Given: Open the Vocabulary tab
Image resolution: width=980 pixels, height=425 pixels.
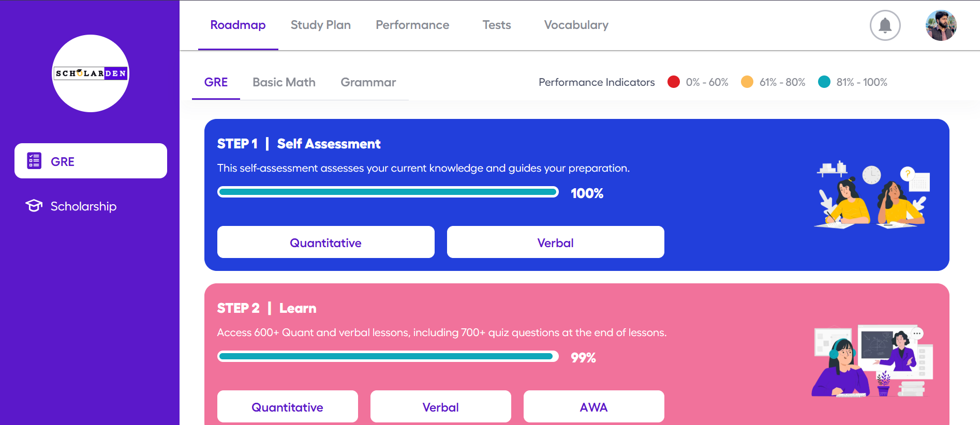Looking at the screenshot, I should 576,25.
